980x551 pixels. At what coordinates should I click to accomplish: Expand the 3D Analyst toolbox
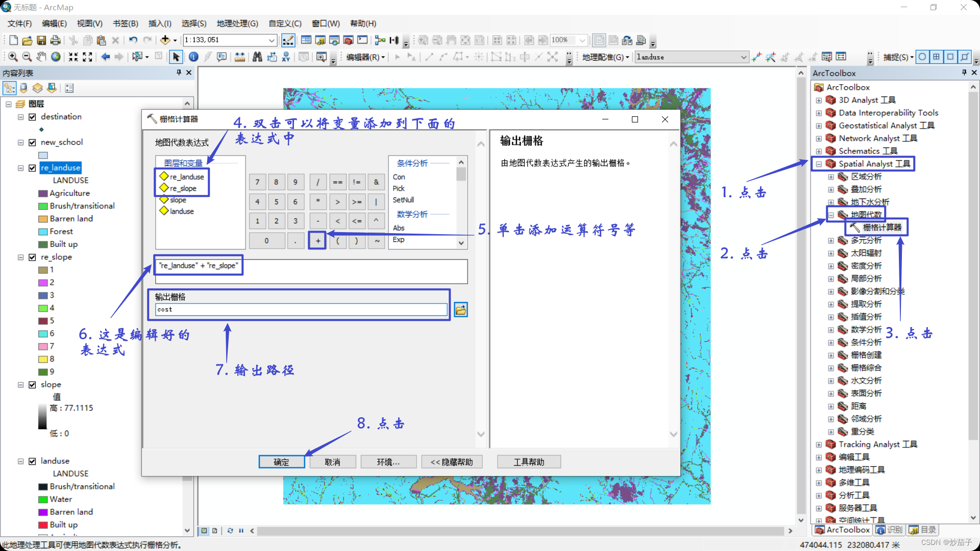tap(819, 101)
